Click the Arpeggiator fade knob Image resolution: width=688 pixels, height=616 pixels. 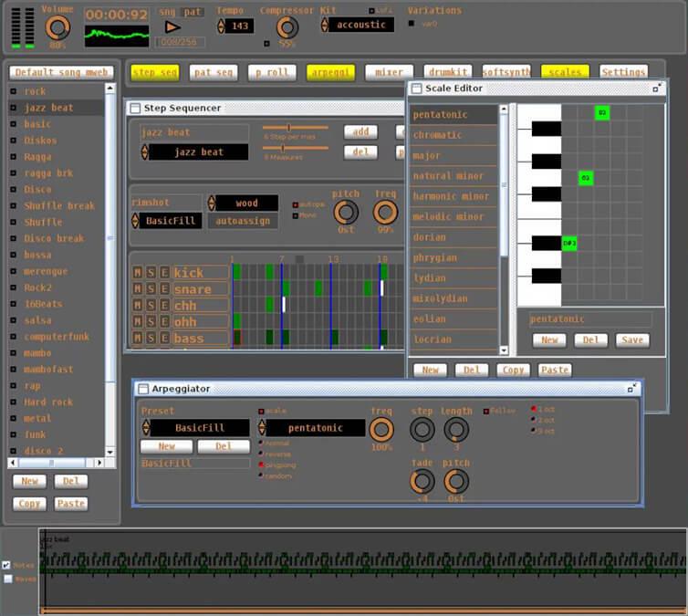coord(422,481)
